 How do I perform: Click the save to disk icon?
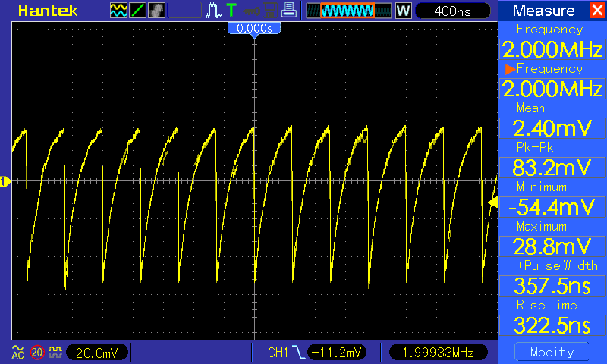tap(269, 11)
